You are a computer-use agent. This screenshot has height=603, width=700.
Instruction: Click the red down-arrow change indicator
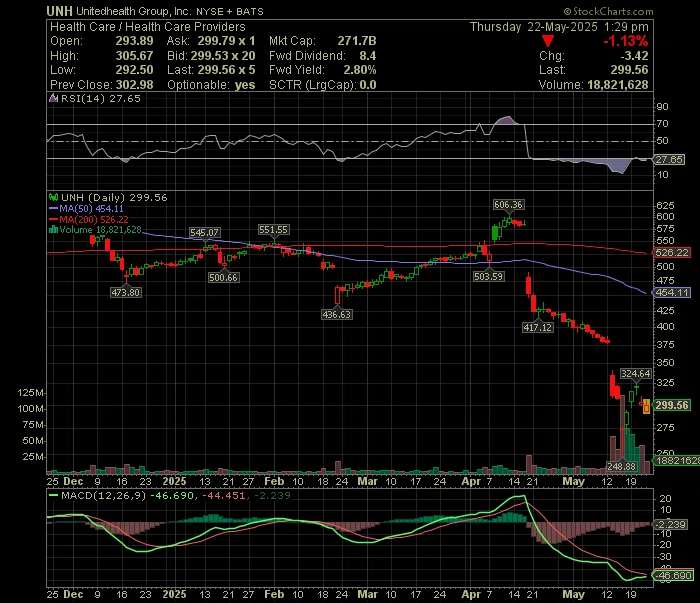[x=548, y=42]
